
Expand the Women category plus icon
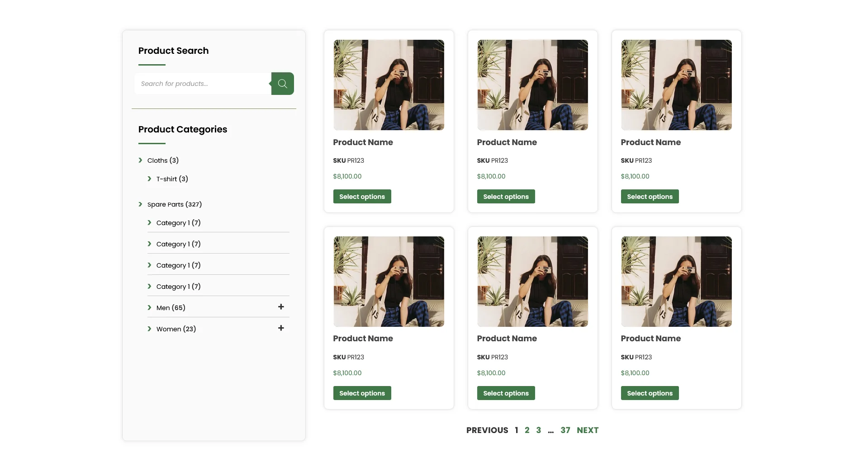[x=281, y=328]
